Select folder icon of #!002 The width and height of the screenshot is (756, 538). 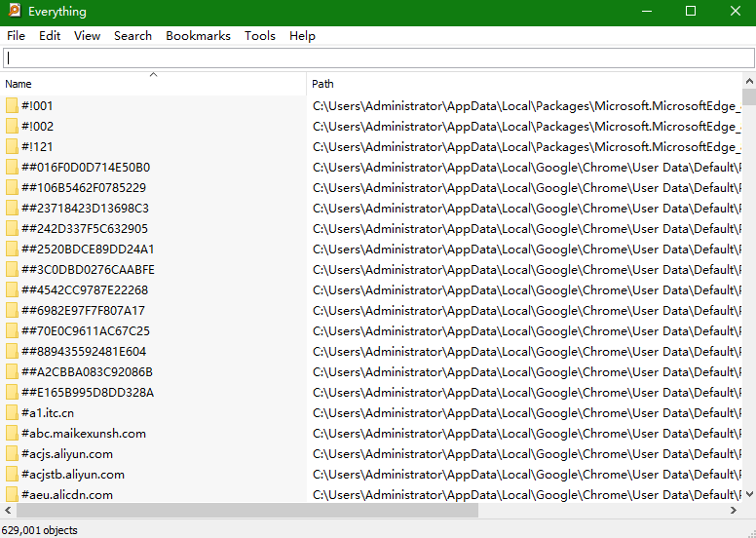point(12,127)
